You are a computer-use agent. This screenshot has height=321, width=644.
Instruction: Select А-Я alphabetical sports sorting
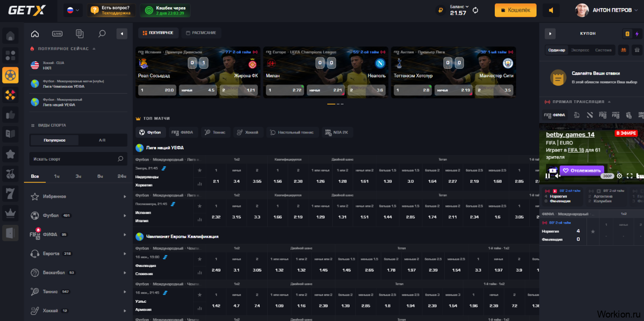(102, 140)
